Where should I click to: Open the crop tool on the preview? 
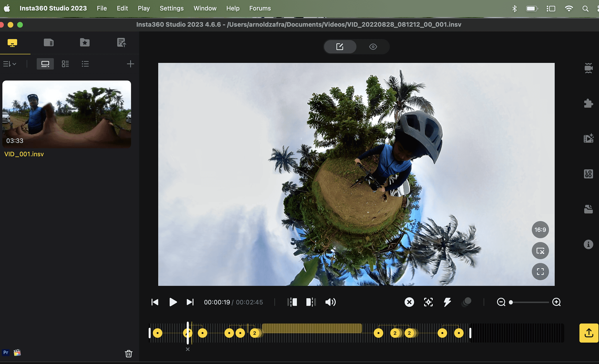pyautogui.click(x=540, y=251)
